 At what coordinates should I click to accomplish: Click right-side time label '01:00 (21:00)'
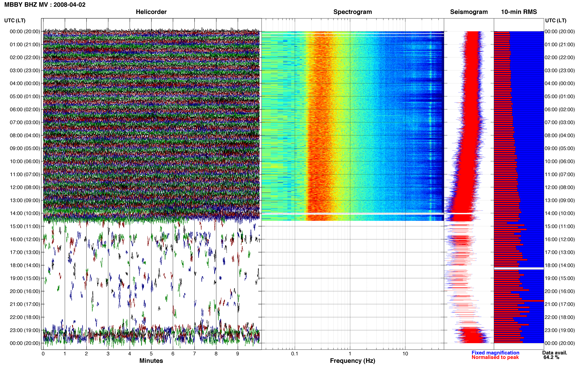tap(560, 45)
